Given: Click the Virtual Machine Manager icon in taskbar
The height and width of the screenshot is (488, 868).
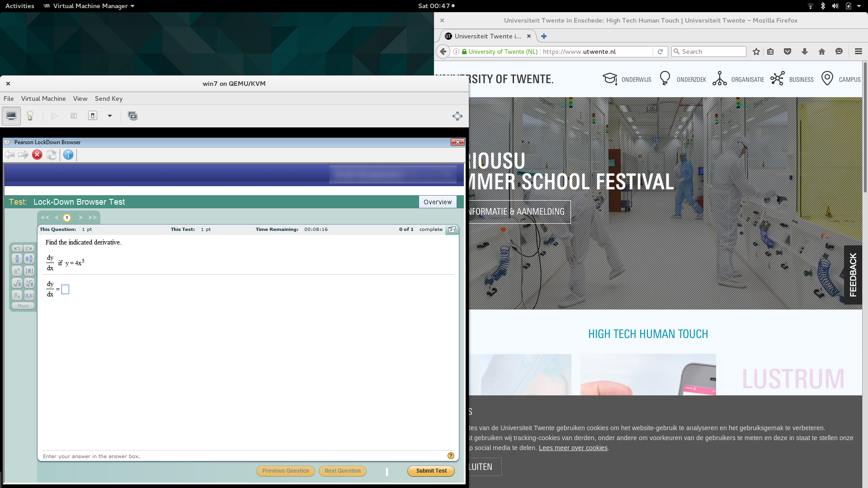Looking at the screenshot, I should coord(47,5).
